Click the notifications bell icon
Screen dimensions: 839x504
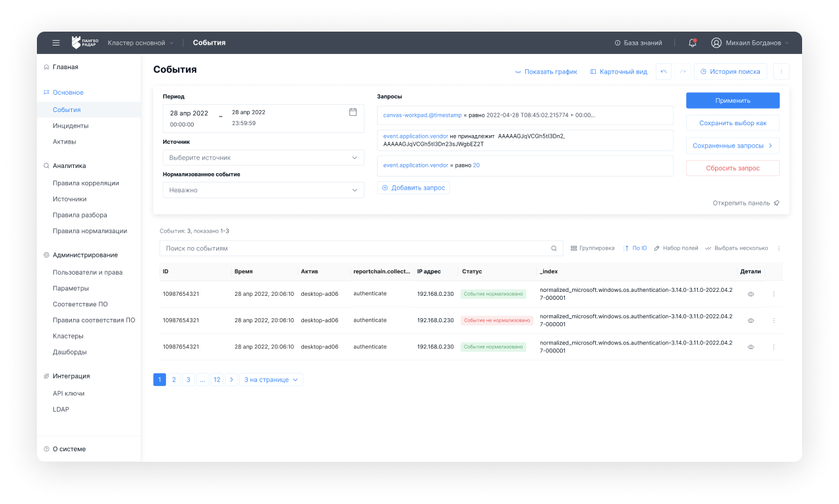[692, 43]
